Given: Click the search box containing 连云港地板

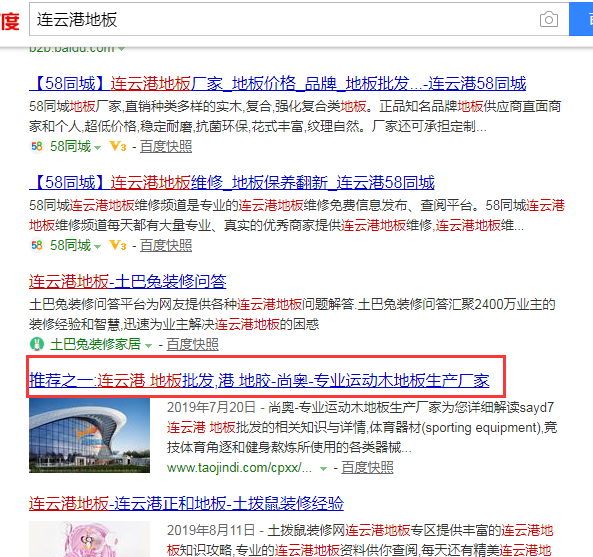Looking at the screenshot, I should tap(299, 19).
